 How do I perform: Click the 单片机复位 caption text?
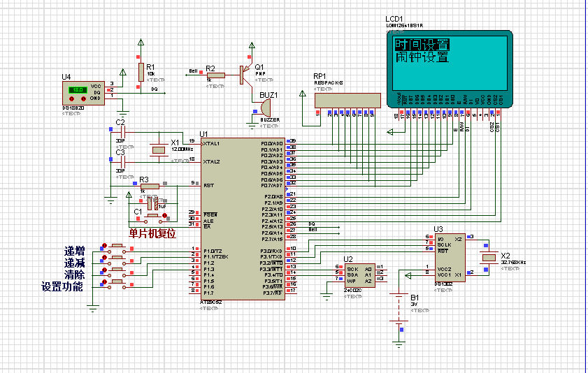click(152, 234)
